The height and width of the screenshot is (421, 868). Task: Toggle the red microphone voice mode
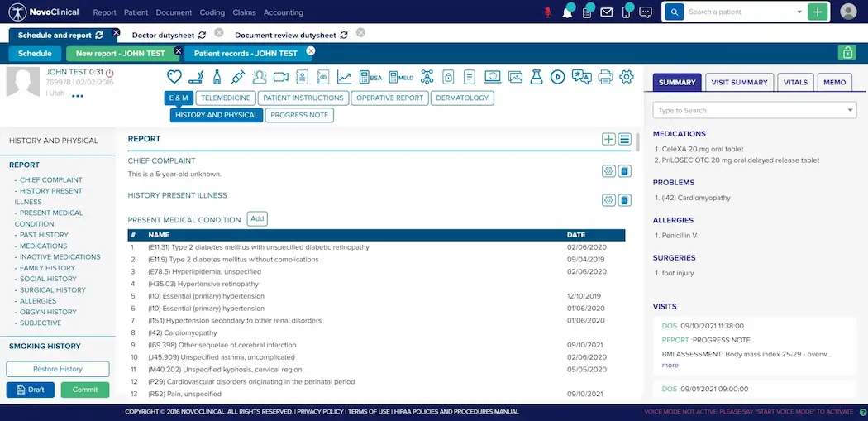[547, 12]
